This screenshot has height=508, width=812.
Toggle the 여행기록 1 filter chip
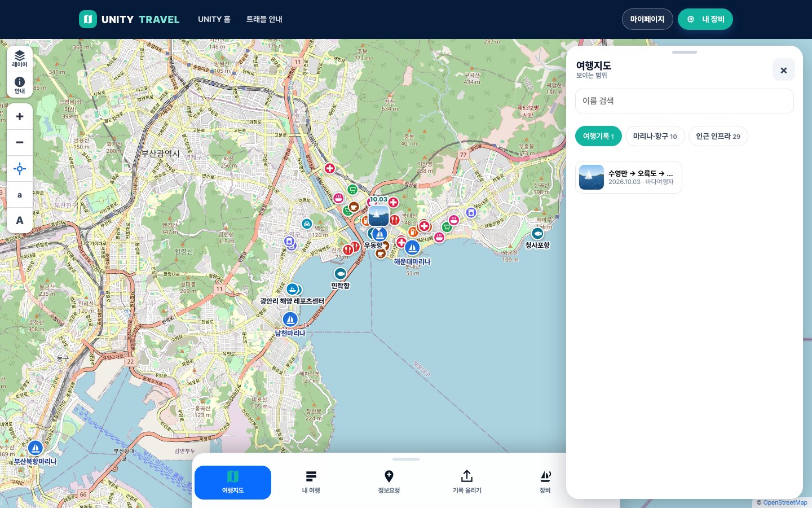pyautogui.click(x=598, y=136)
